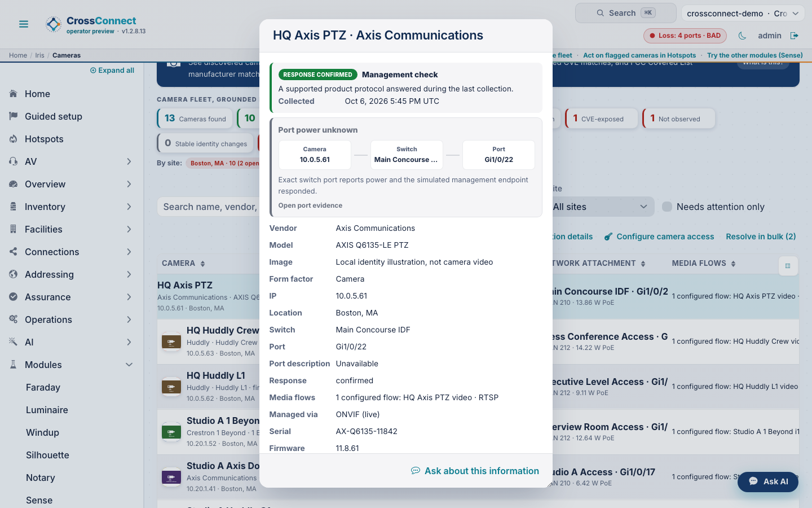Open the crossconnect-demo workspace dropdown
The image size is (812, 508).
pyautogui.click(x=743, y=13)
